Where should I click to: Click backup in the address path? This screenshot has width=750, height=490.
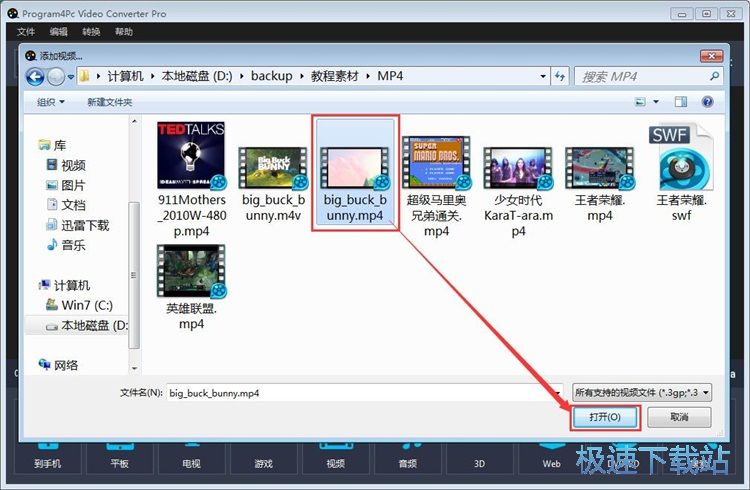click(x=272, y=76)
